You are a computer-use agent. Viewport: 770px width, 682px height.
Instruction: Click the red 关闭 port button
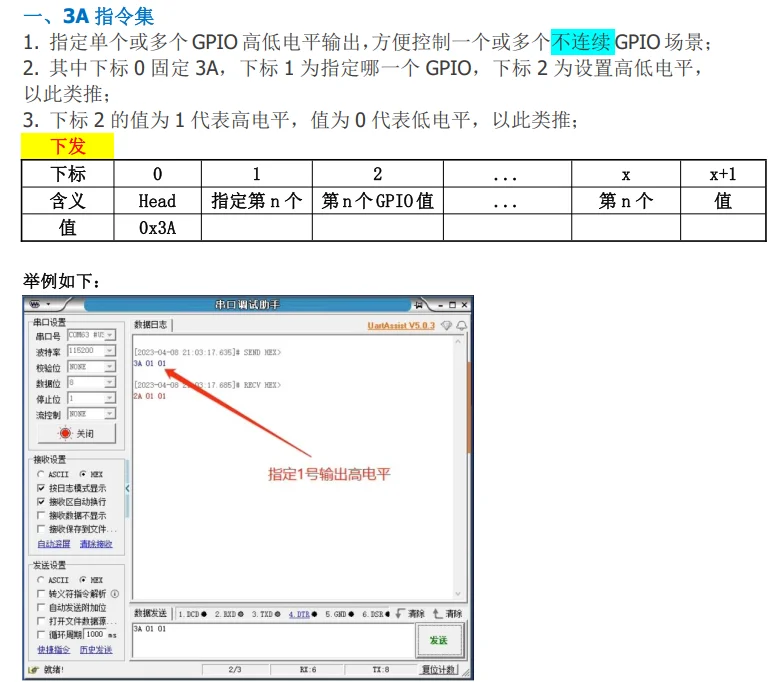(77, 433)
